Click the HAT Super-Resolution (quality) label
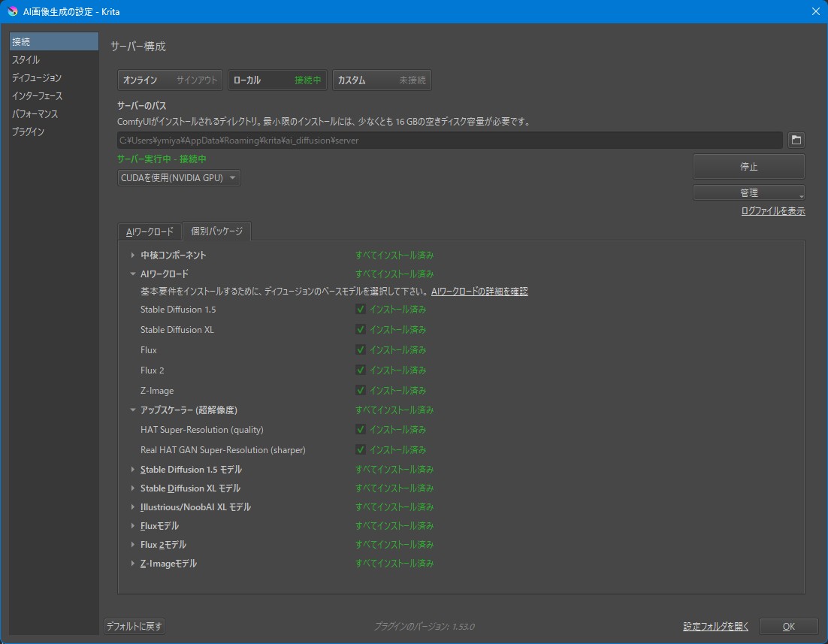Image resolution: width=828 pixels, height=644 pixels. [201, 430]
